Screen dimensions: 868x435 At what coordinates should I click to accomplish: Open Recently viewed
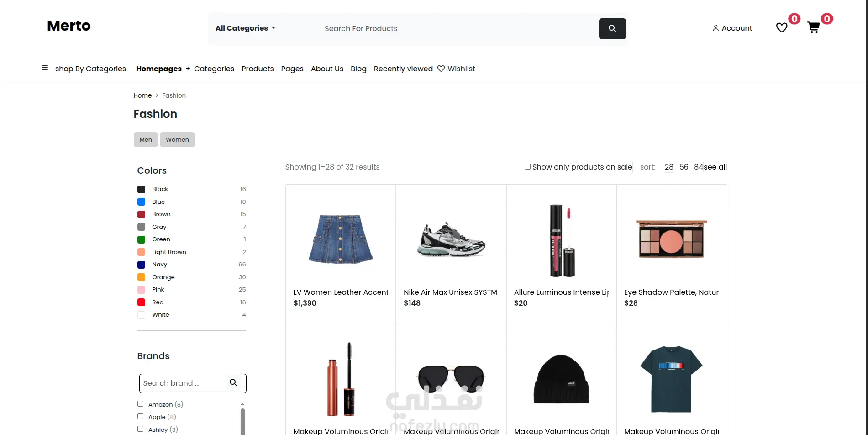[x=403, y=69]
